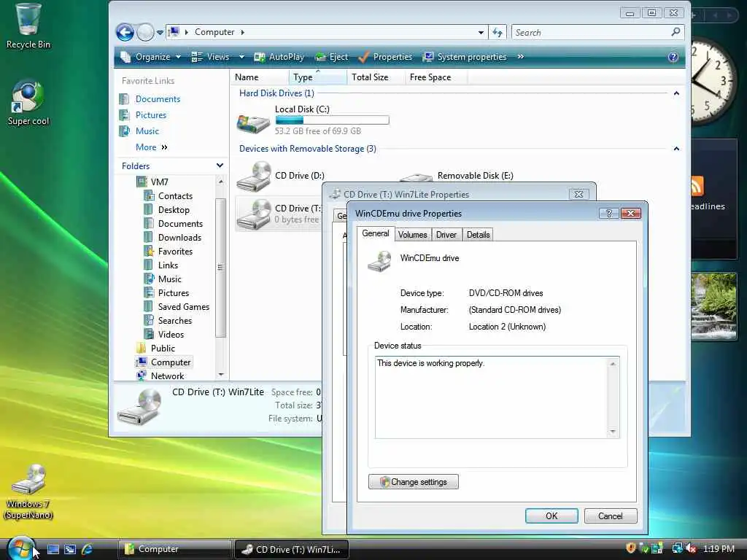
Task: Sort by Free Space column header
Action: pos(436,77)
